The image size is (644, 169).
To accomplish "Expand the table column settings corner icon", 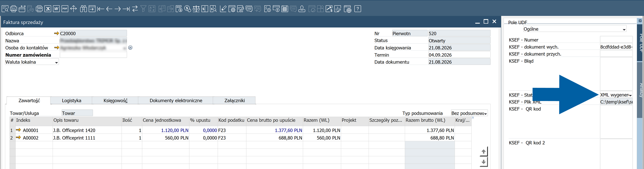I will (473, 118).
